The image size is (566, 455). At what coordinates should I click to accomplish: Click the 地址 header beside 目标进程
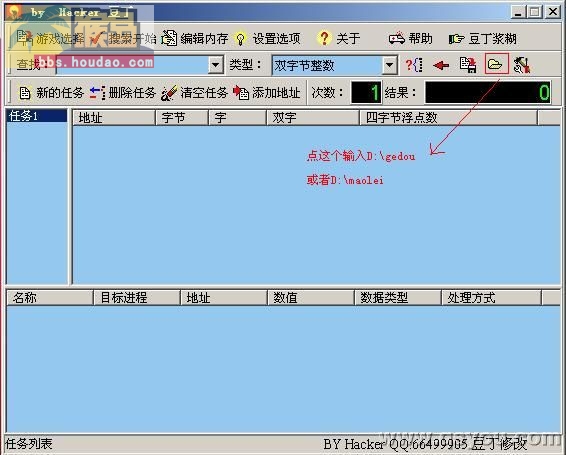coord(224,298)
